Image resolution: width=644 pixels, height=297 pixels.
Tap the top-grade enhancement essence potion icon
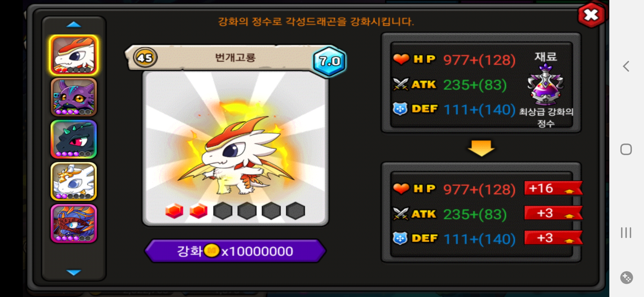pyautogui.click(x=545, y=84)
